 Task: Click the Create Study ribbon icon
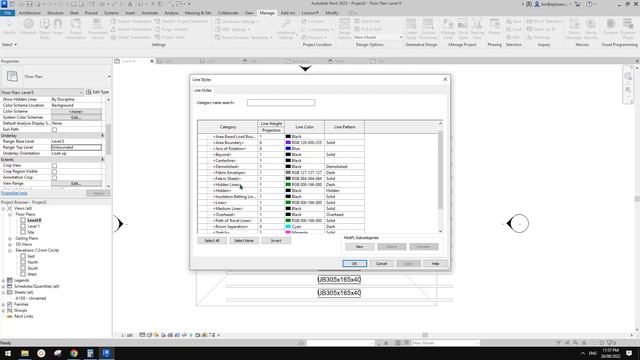411,29
